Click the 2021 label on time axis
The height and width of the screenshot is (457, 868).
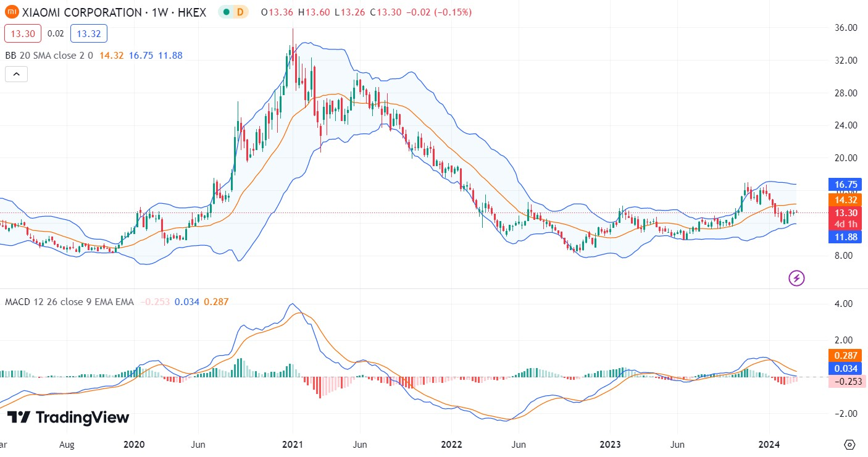coord(293,445)
